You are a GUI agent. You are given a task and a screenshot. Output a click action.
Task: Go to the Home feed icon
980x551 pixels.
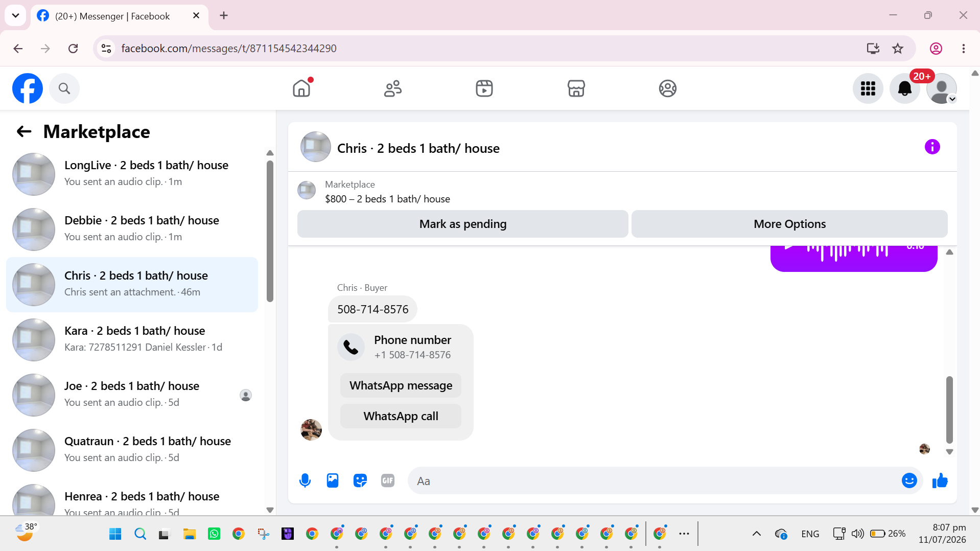(x=301, y=88)
